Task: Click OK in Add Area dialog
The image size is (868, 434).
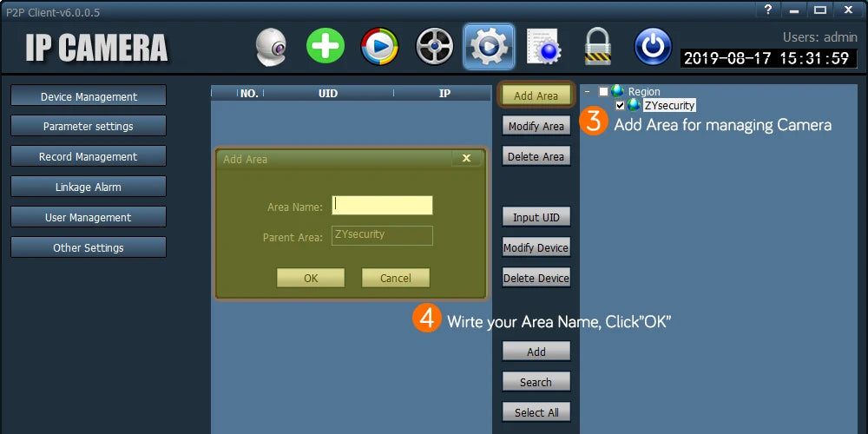Action: [x=311, y=278]
